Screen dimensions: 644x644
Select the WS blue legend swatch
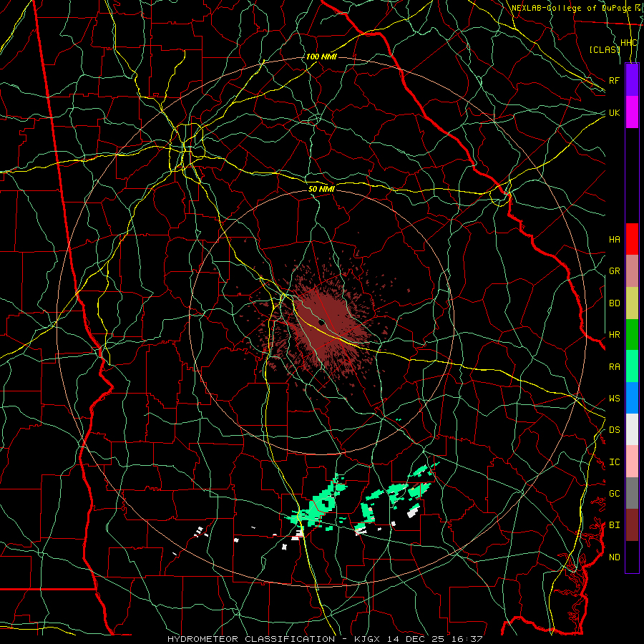pos(632,398)
